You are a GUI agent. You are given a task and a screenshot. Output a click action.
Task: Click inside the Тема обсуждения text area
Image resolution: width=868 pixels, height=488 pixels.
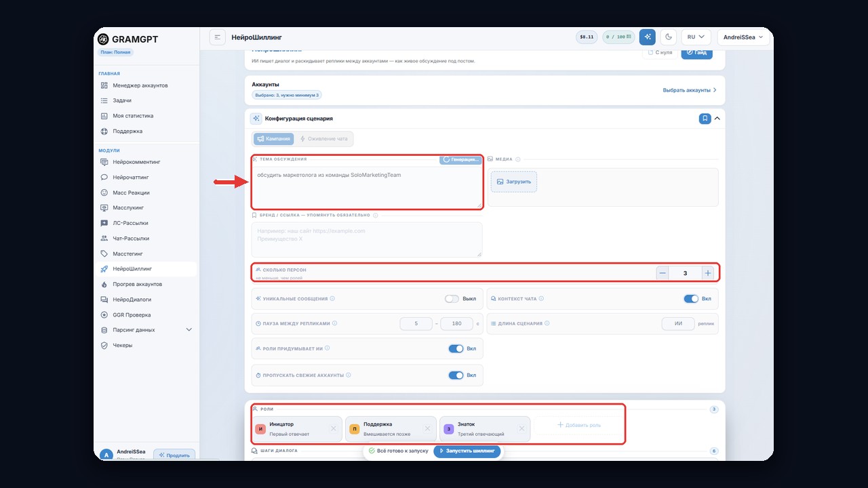pyautogui.click(x=367, y=187)
